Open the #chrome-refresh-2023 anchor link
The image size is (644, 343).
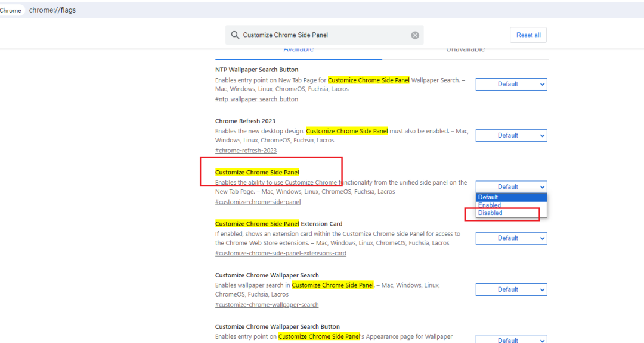click(x=246, y=151)
